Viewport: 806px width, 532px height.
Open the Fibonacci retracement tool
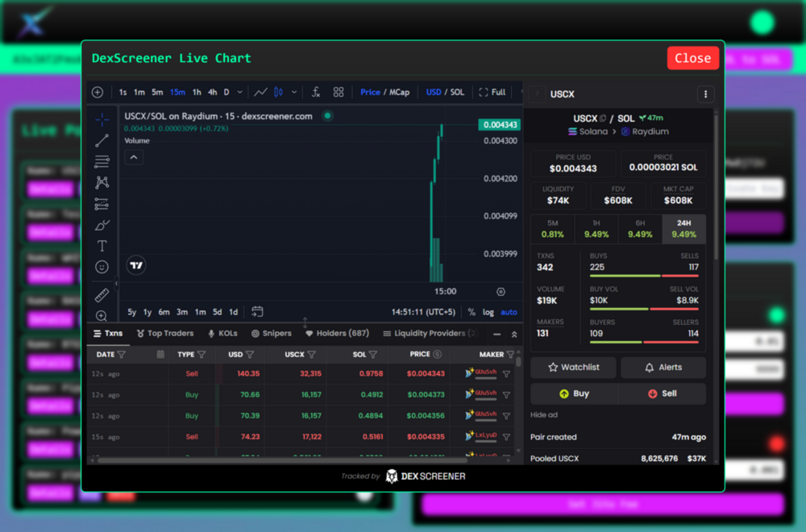(102, 161)
